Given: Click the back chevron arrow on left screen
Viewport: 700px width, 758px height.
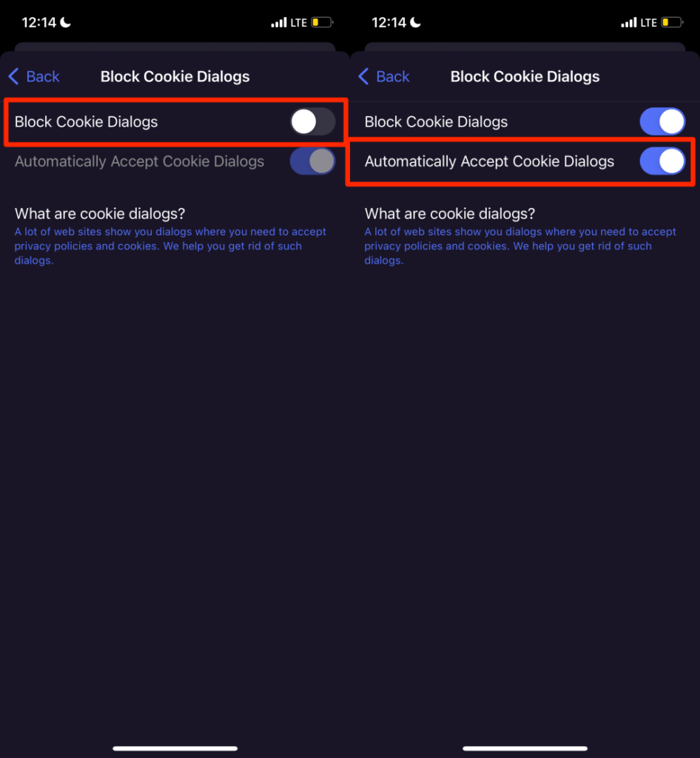Looking at the screenshot, I should pyautogui.click(x=13, y=76).
